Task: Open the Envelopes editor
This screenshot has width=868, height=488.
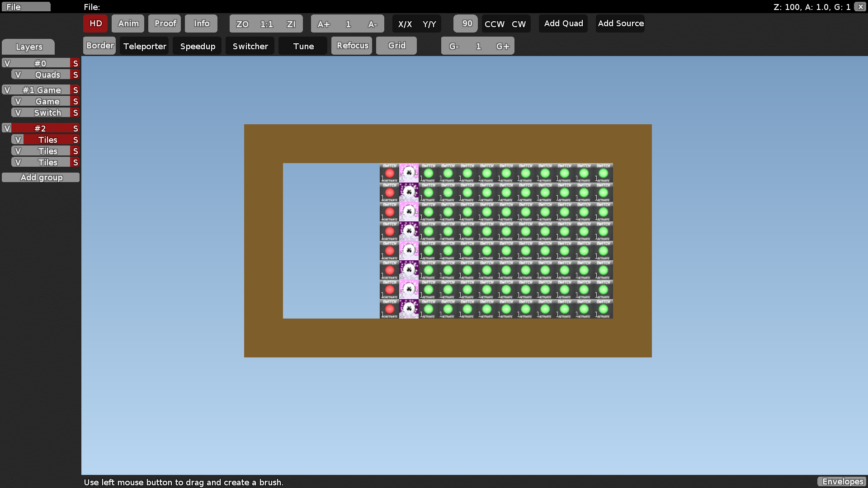Action: pyautogui.click(x=842, y=482)
